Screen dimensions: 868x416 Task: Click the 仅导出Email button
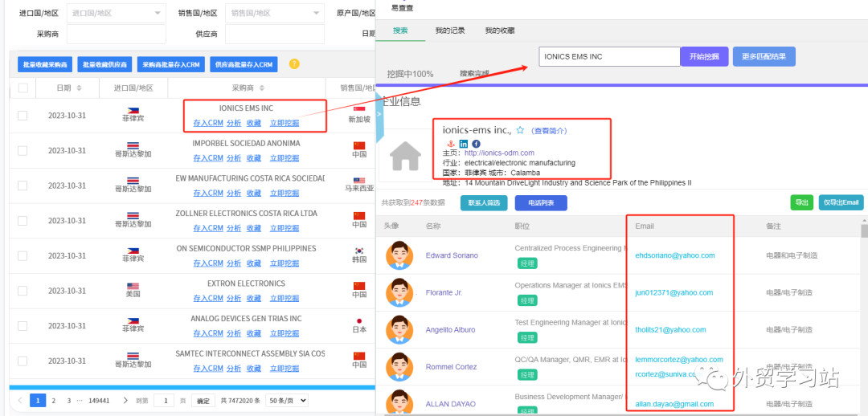point(841,202)
